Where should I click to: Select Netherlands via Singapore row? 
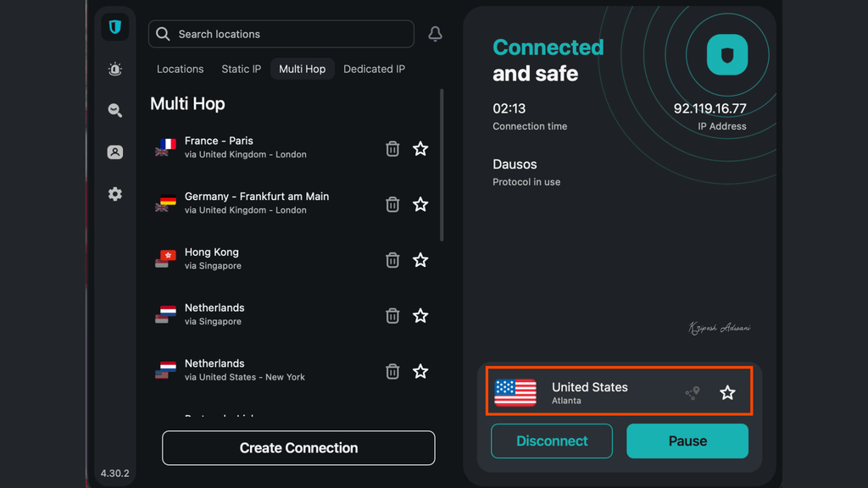[292, 315]
